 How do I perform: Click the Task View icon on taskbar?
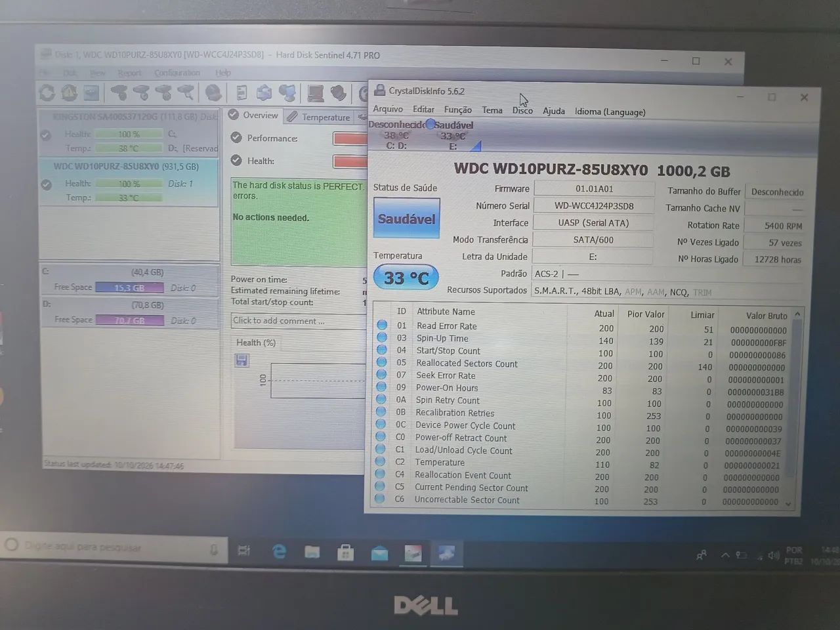pos(244,551)
